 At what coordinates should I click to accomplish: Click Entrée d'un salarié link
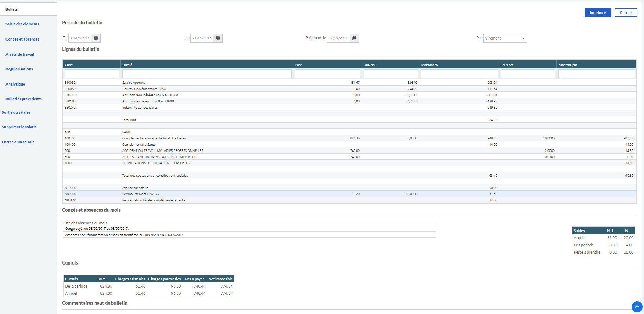coord(18,142)
